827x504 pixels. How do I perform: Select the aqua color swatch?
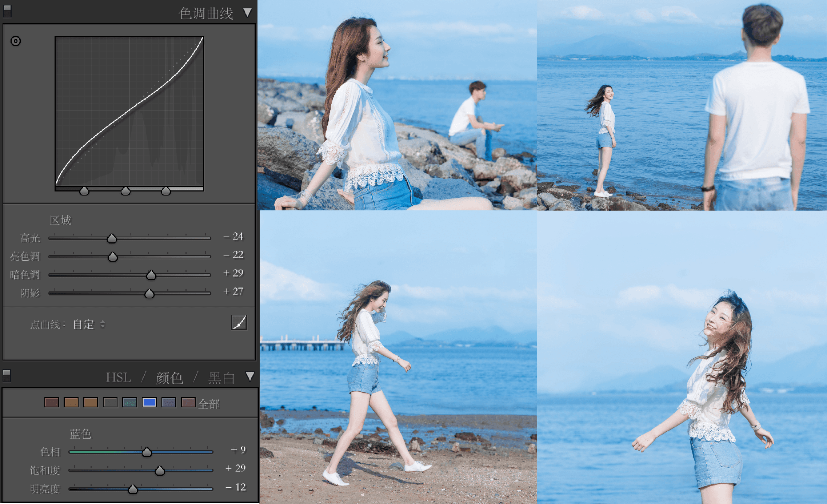tap(130, 402)
